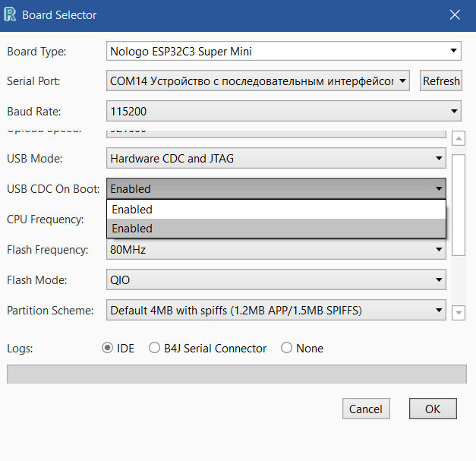Viewport: 476px width, 461px height.
Task: Click the Partition Scheme label
Action: point(50,311)
